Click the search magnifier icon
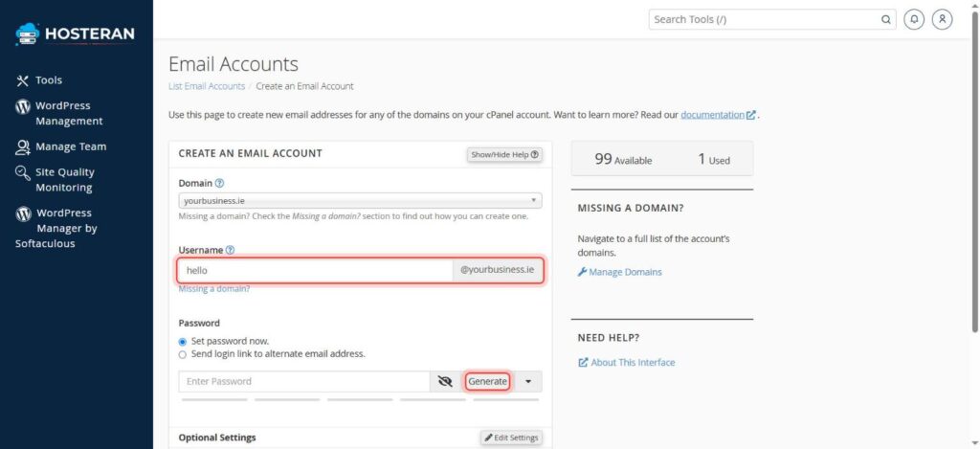 (885, 19)
